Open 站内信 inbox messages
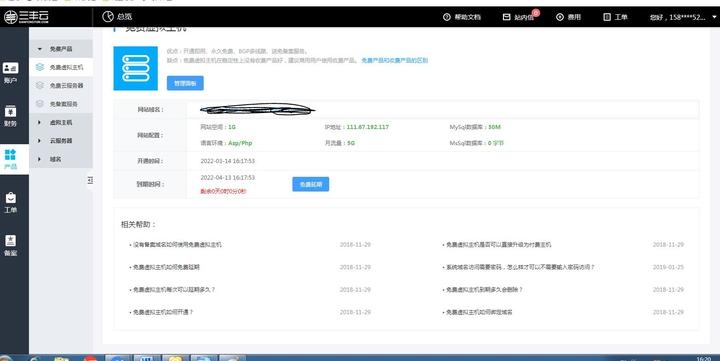Screen dimensions: 720x361 click(523, 17)
